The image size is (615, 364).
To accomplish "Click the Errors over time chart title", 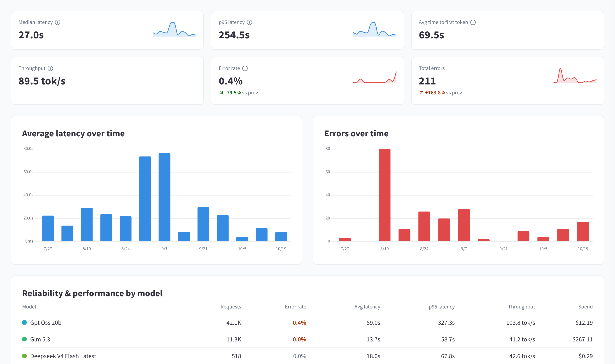I will tap(356, 133).
